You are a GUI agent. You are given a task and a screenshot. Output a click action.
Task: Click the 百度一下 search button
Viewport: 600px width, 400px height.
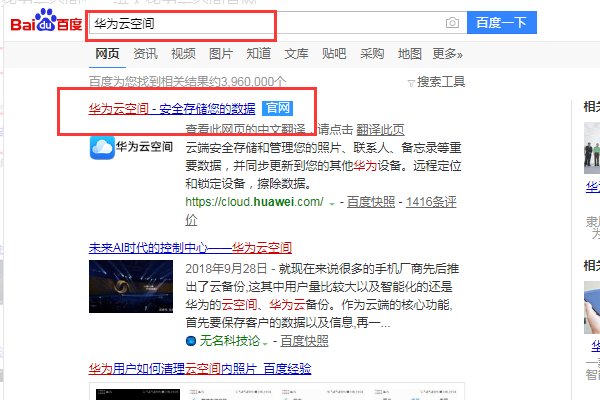(x=502, y=23)
